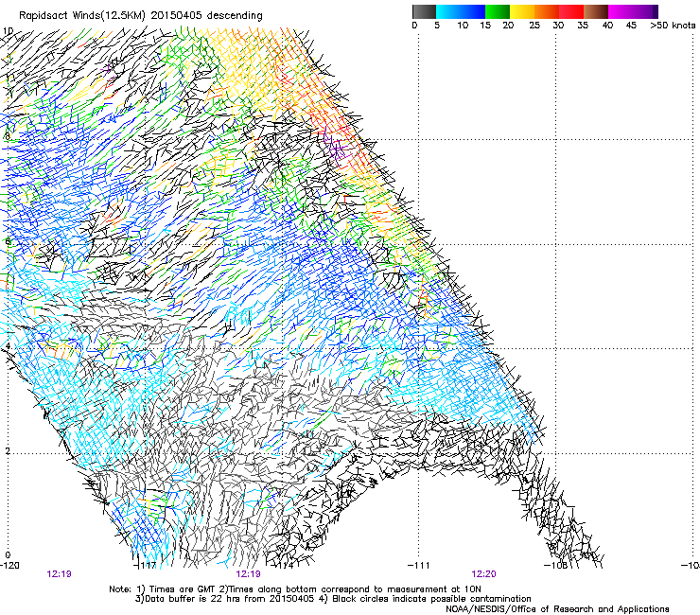Click the cyan-to-blue 5–15 knots legend swatch
The height and width of the screenshot is (615, 700).
pyautogui.click(x=460, y=11)
